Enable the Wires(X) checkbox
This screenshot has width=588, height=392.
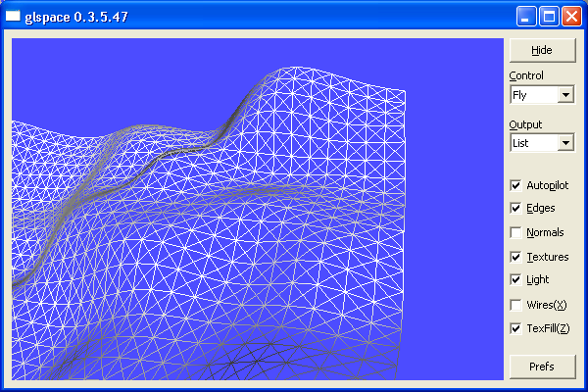point(515,305)
